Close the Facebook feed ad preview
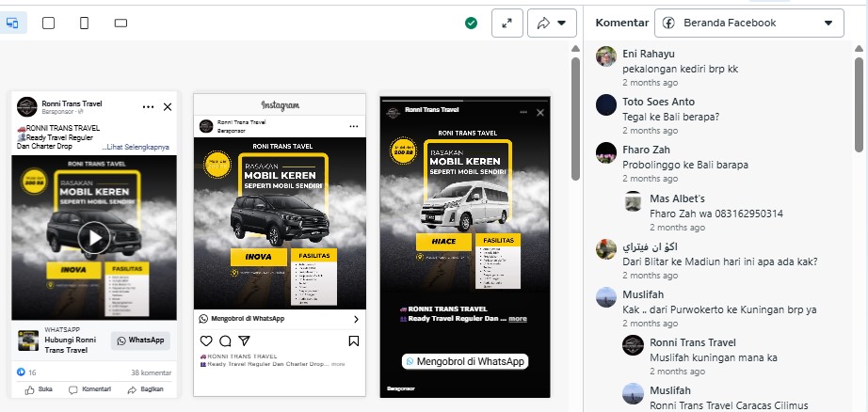This screenshot has width=868, height=412. click(168, 107)
